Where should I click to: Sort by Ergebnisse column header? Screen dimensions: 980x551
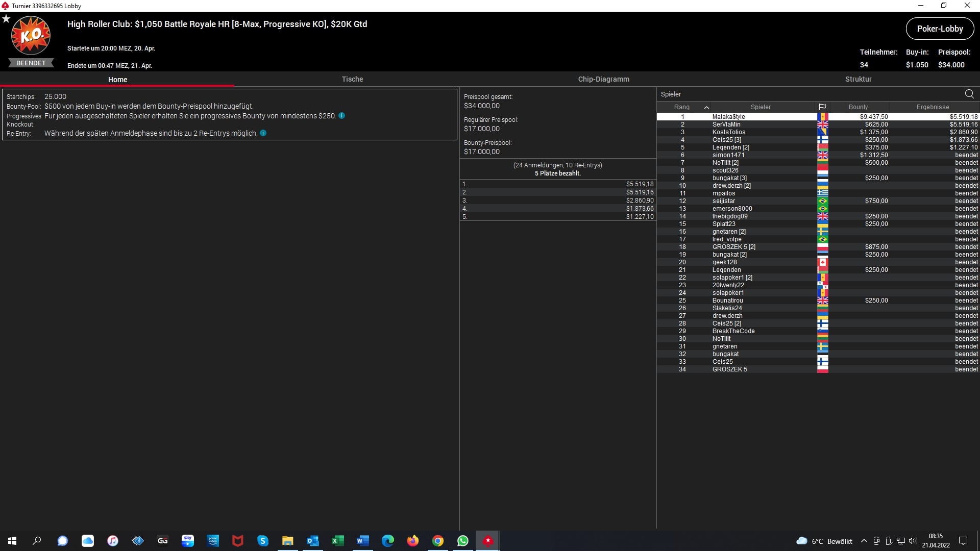[x=933, y=107]
